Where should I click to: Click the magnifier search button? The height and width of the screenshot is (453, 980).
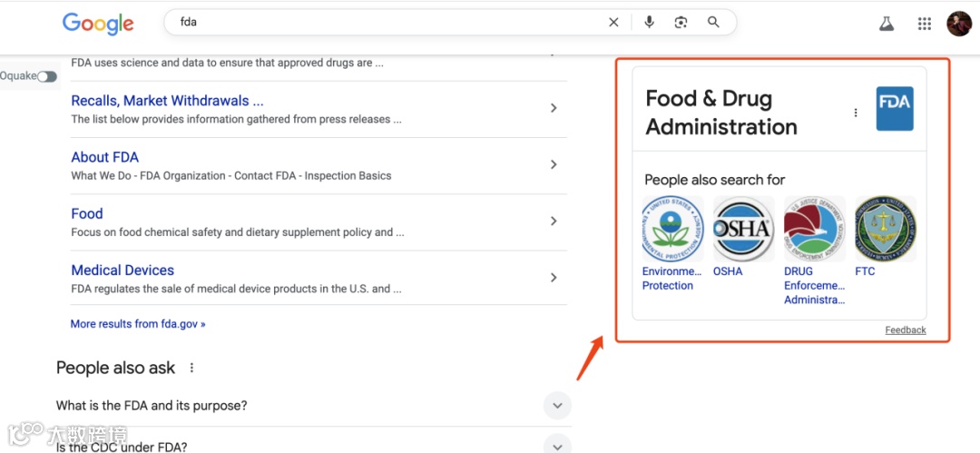click(x=713, y=23)
